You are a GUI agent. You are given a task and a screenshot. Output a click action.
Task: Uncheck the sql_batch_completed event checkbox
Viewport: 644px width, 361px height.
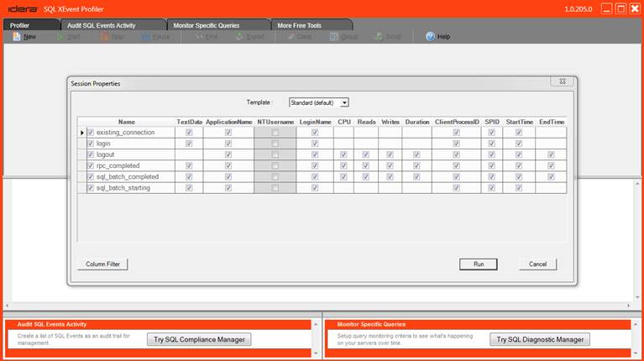pyautogui.click(x=91, y=176)
